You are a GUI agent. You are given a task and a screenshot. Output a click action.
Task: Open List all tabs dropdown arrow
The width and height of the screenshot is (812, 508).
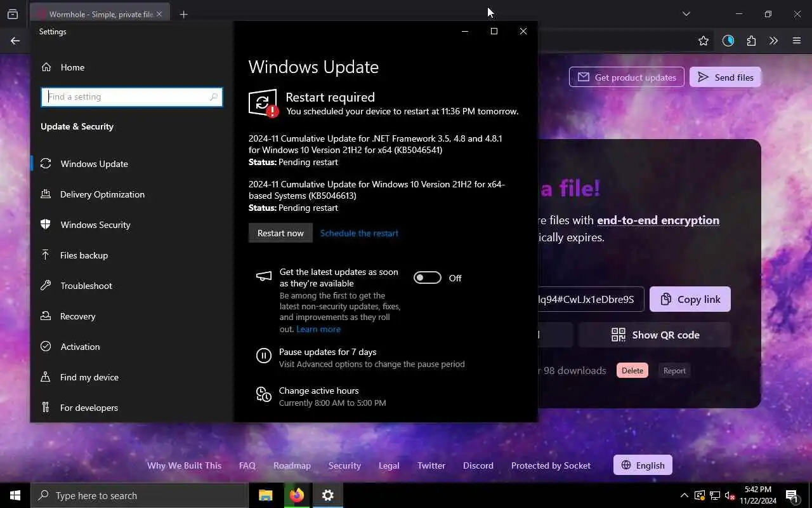click(686, 14)
